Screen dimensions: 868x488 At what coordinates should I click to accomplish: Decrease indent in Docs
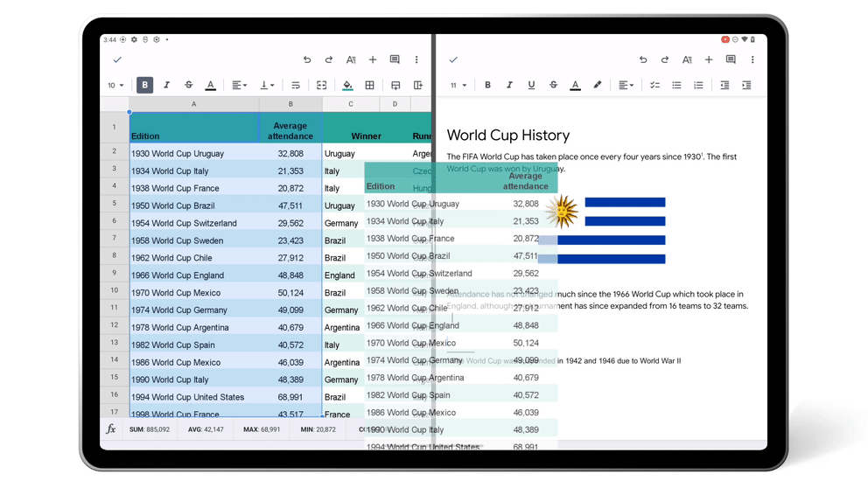tap(724, 85)
